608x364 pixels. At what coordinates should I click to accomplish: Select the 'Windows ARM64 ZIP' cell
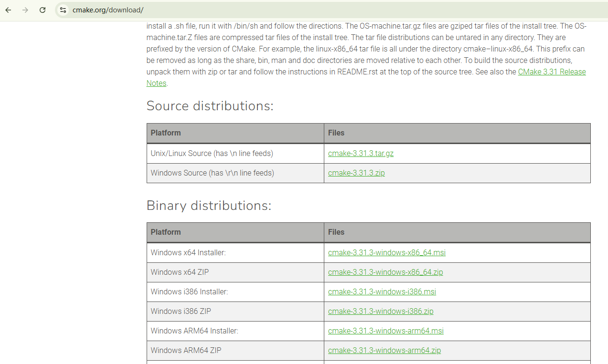(235, 351)
